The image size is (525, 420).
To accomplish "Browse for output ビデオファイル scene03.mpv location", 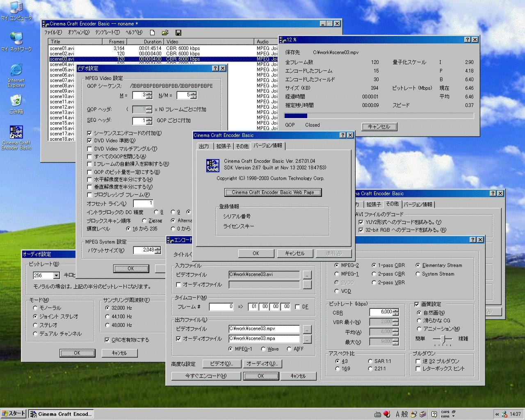I will click(307, 329).
